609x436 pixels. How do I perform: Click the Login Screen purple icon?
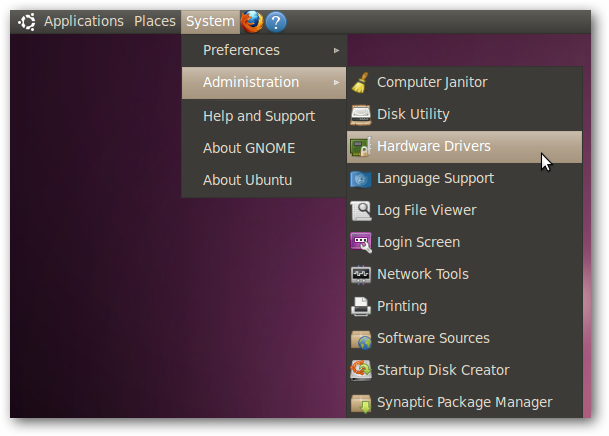(361, 243)
